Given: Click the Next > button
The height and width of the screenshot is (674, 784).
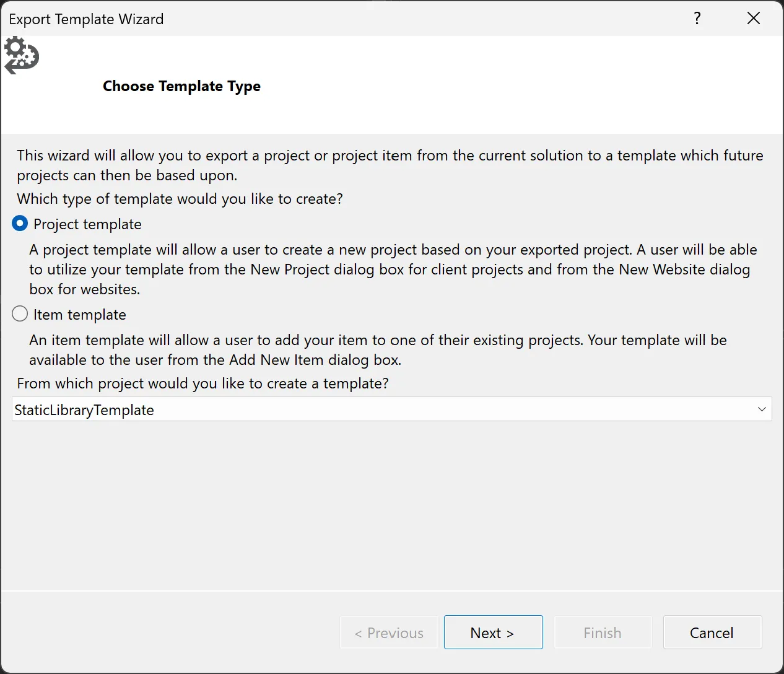Looking at the screenshot, I should point(493,632).
